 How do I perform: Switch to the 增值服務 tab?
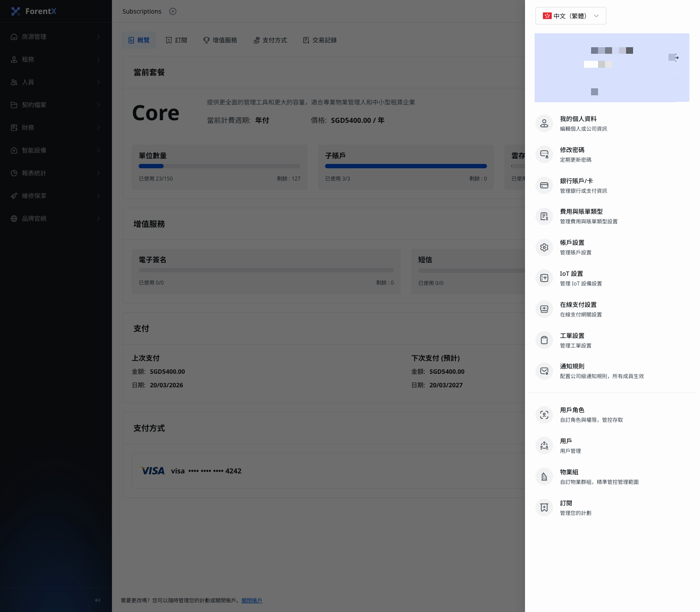tap(220, 40)
